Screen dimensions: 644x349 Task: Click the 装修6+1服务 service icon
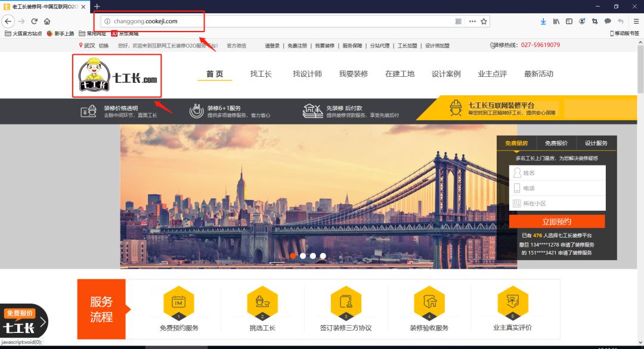(x=197, y=111)
